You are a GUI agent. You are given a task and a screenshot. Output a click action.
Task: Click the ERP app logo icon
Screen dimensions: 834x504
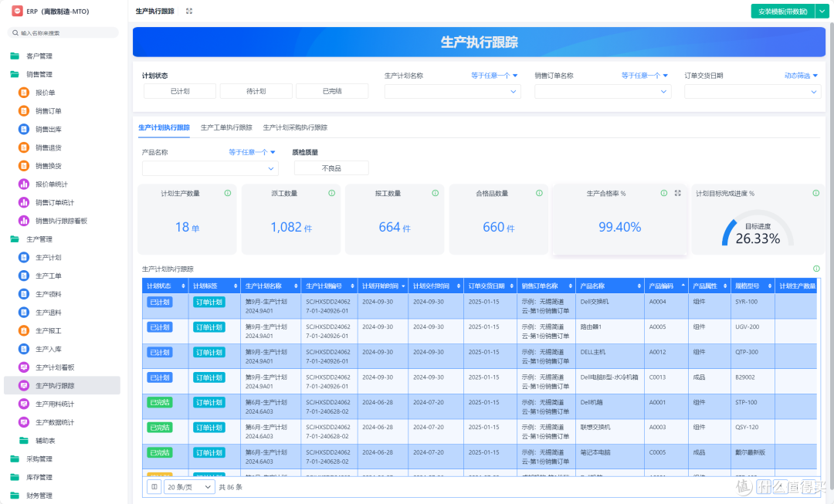(17, 11)
